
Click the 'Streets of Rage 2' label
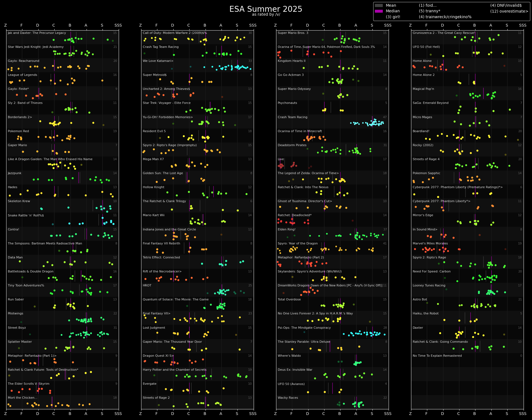[156, 398]
